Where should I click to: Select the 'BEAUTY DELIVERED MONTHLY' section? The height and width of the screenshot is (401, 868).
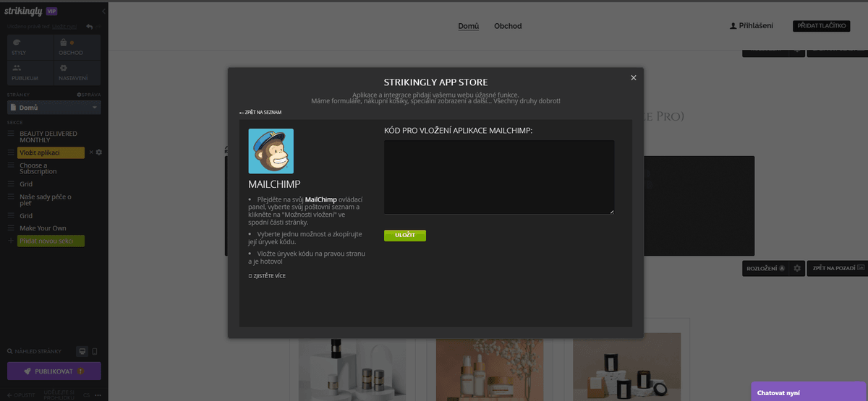click(x=48, y=137)
